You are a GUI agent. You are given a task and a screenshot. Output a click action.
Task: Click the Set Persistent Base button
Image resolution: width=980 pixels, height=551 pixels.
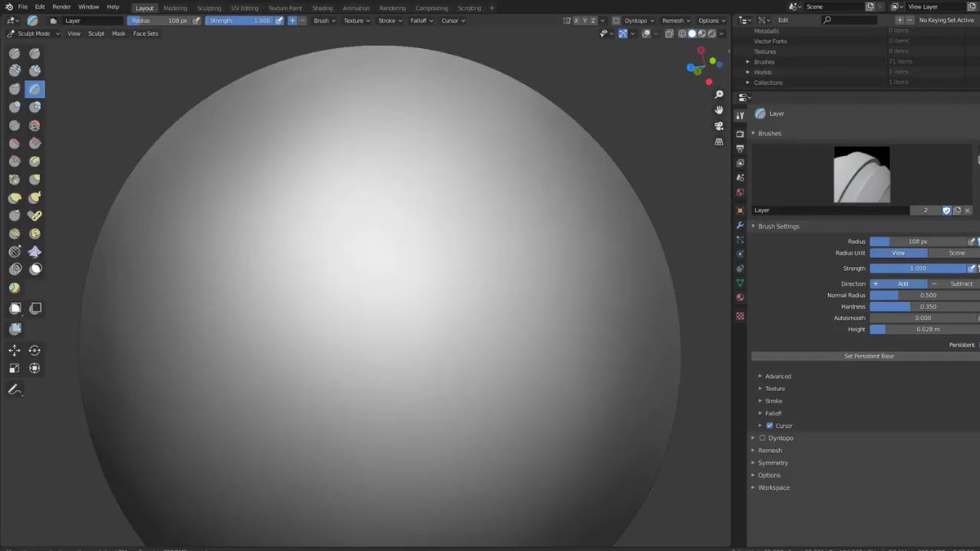(869, 356)
